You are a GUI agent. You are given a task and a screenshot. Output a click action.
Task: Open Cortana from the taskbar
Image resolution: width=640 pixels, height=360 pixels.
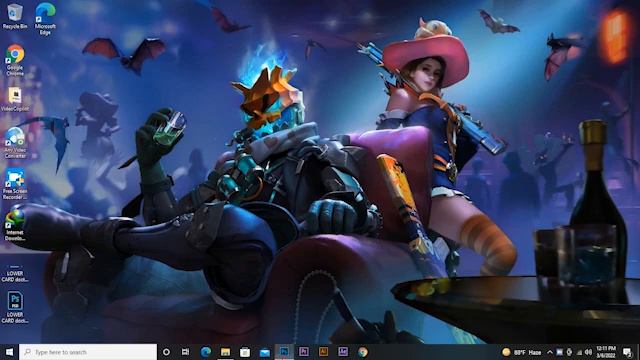pyautogui.click(x=166, y=352)
